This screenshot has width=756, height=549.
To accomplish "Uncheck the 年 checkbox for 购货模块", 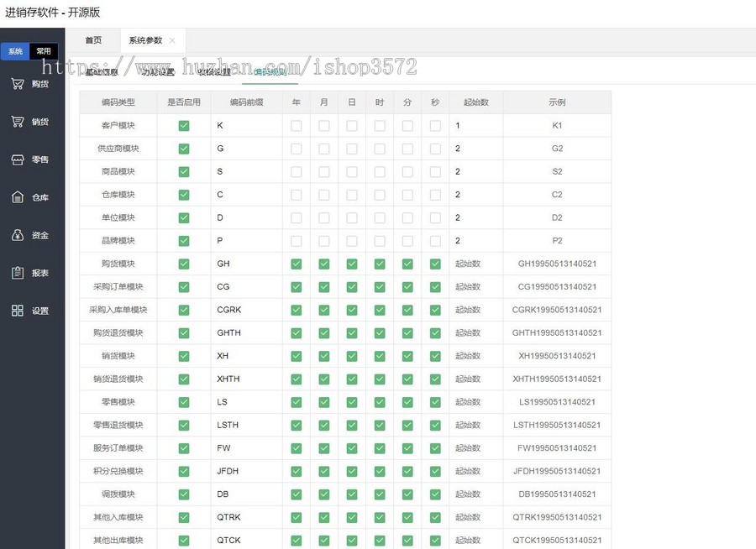I will tap(296, 264).
